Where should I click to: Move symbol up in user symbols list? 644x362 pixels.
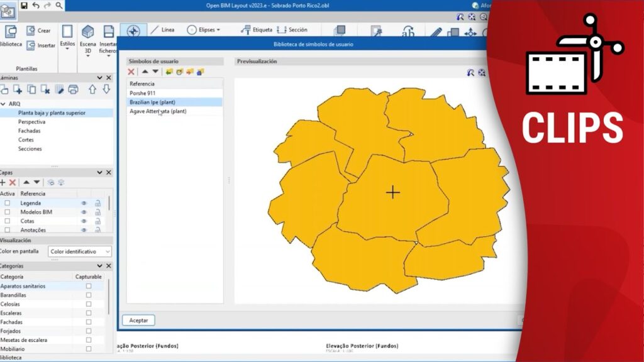click(145, 72)
